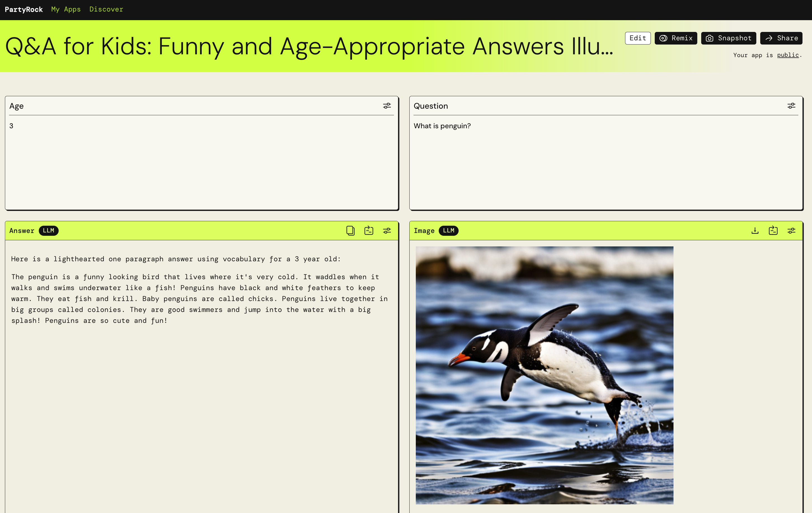Image resolution: width=812 pixels, height=513 pixels.
Task: Open Question widget settings icon
Action: click(x=791, y=106)
